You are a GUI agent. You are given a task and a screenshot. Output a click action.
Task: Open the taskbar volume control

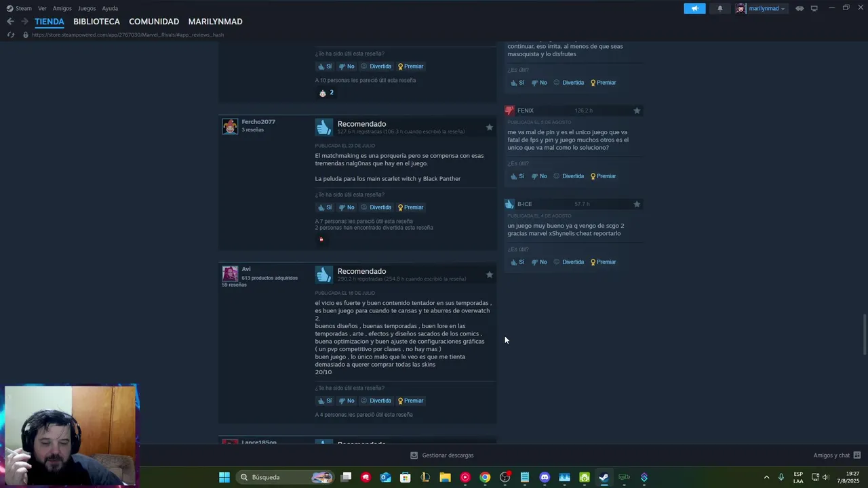pyautogui.click(x=825, y=477)
